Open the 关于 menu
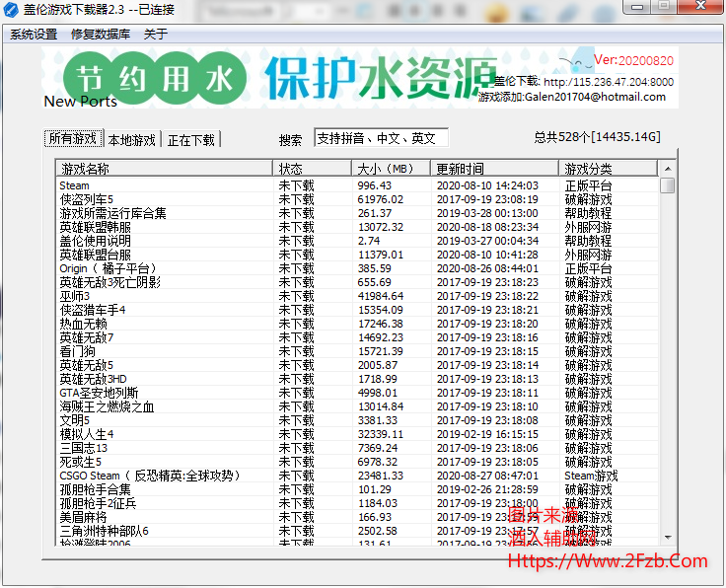This screenshot has width=726, height=588. [156, 34]
